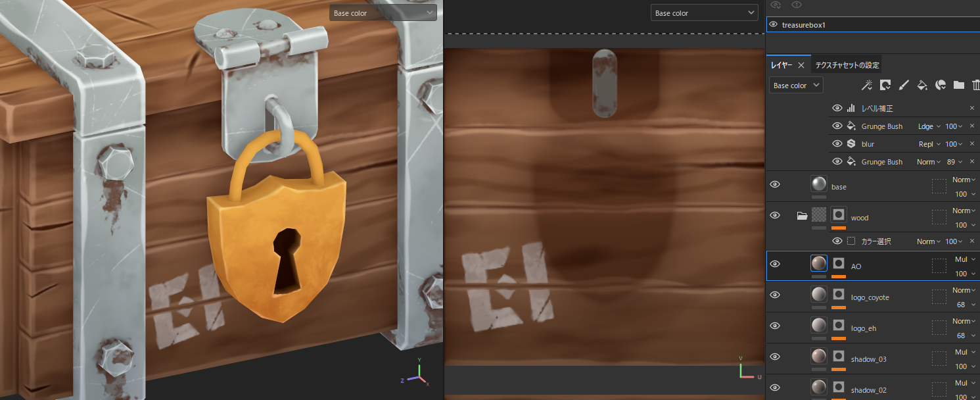This screenshot has height=400, width=980.
Task: Select the shadow_03 layer
Action: coord(868,359)
